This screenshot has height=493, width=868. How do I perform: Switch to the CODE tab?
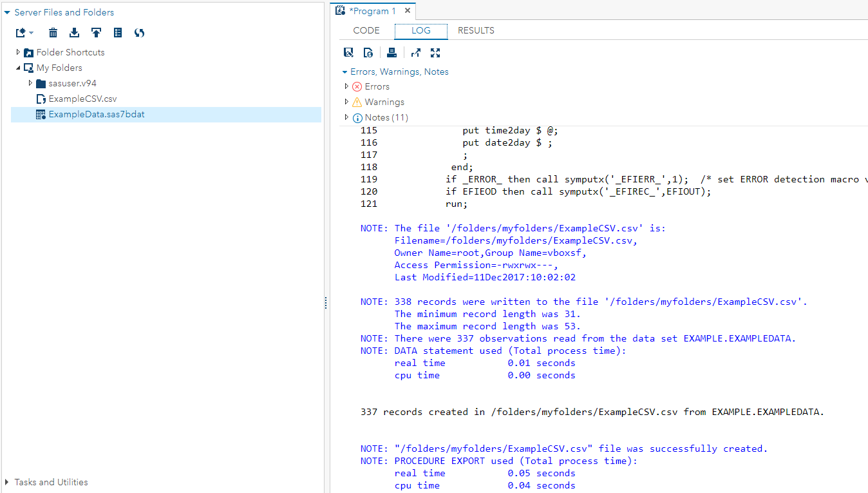coord(366,30)
